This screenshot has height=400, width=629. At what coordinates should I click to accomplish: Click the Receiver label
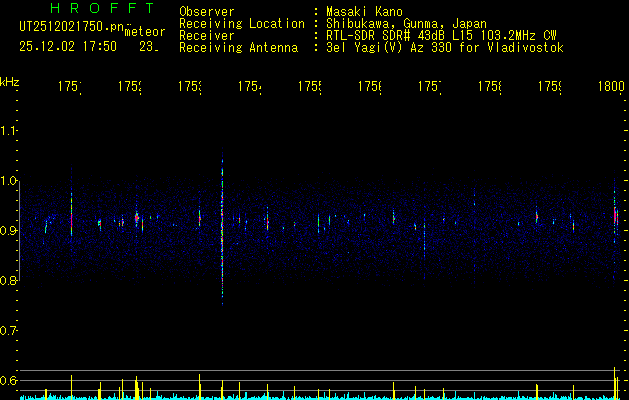207,36
